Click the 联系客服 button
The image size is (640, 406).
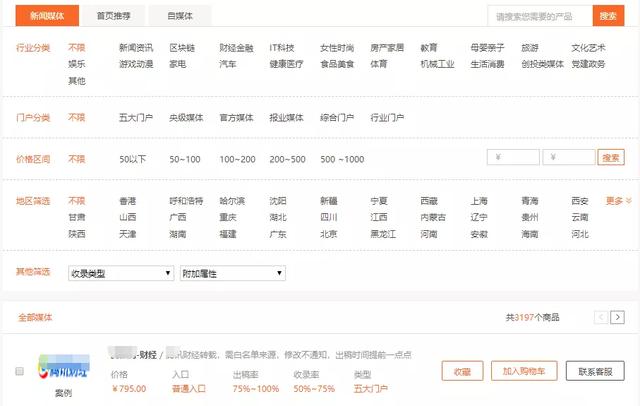pyautogui.click(x=594, y=371)
